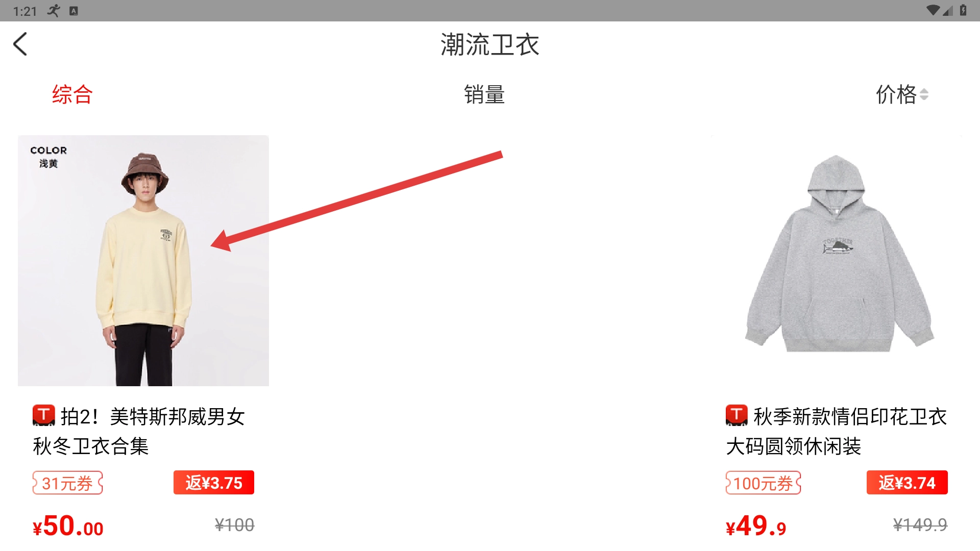Select the 综合 sorting tab

point(72,95)
